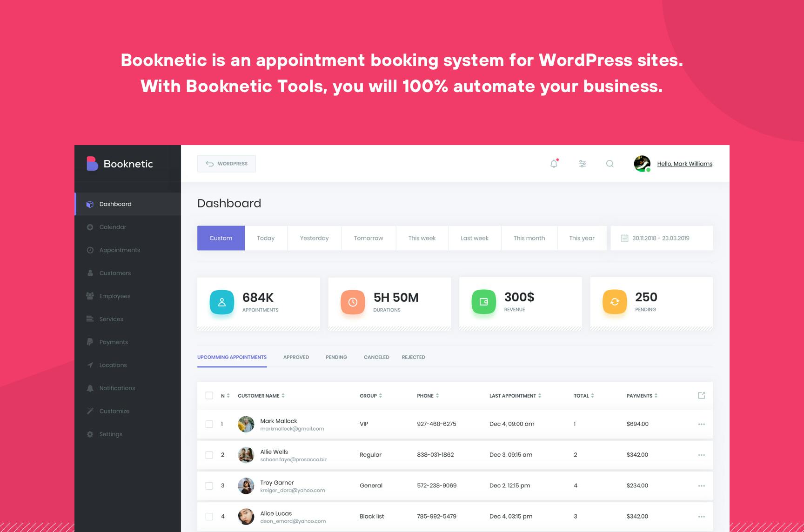Sort by Payments column
Viewport: 804px width, 532px height.
tap(642, 396)
